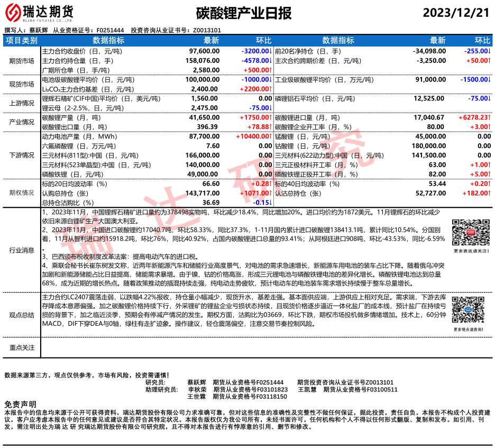Image resolution: width=495 pixels, height=448 pixels.
Task: Select the 项目类别 column header
Action: coord(22,40)
